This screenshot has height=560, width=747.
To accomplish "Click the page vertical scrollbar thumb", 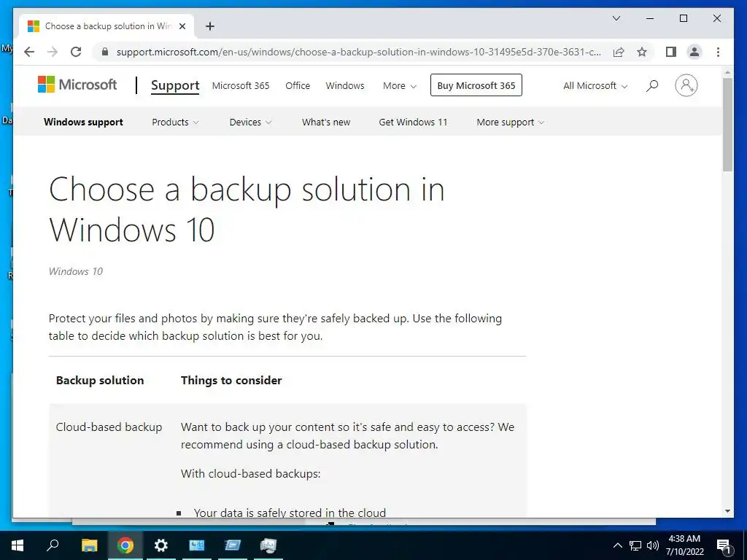I will pyautogui.click(x=727, y=124).
